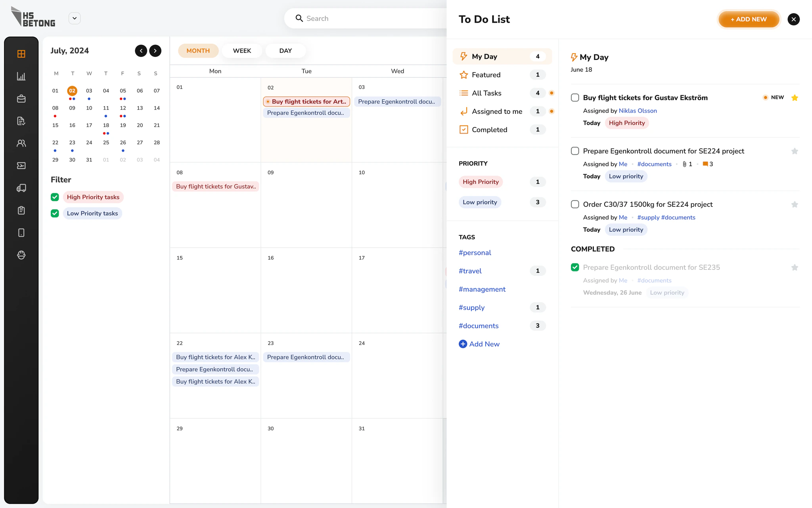The image size is (812, 508).
Task: Toggle the Low Priority tasks filter checkbox
Action: 55,214
